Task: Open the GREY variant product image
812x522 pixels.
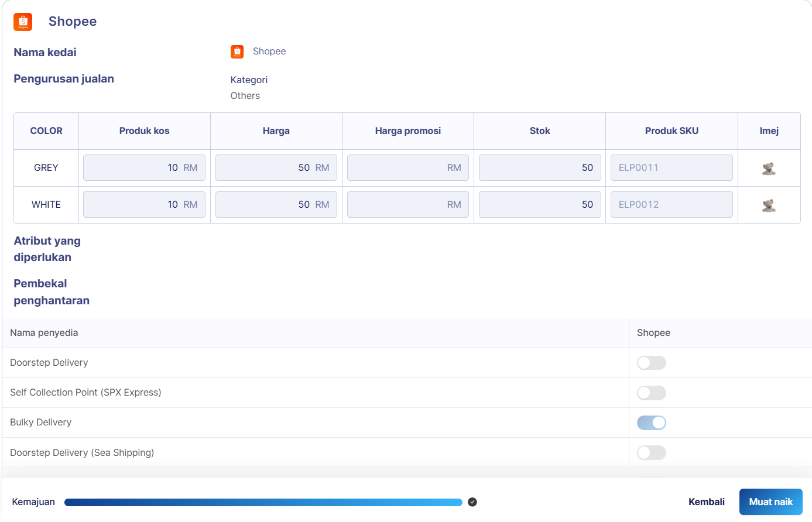Action: 769,169
